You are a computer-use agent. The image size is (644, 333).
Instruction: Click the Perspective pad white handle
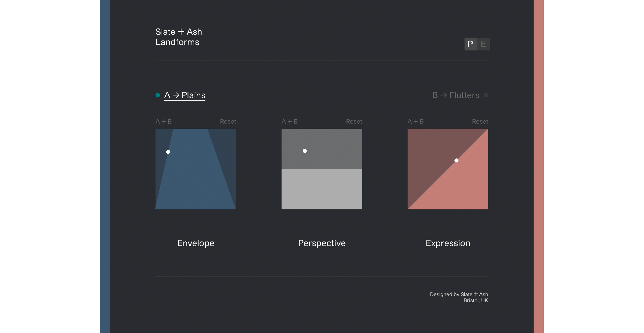[305, 151]
